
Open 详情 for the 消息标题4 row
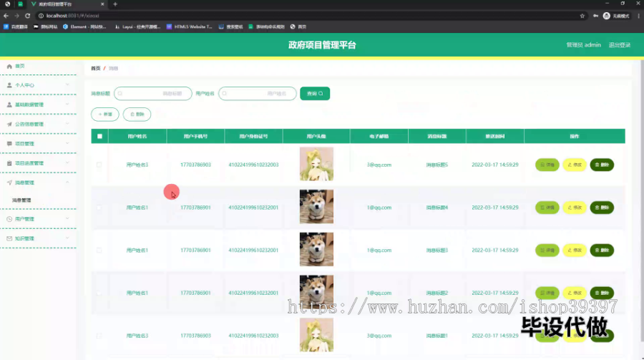tap(547, 208)
